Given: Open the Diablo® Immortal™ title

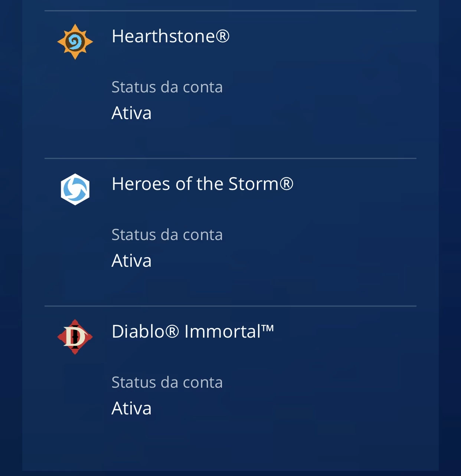Looking at the screenshot, I should coord(193,331).
